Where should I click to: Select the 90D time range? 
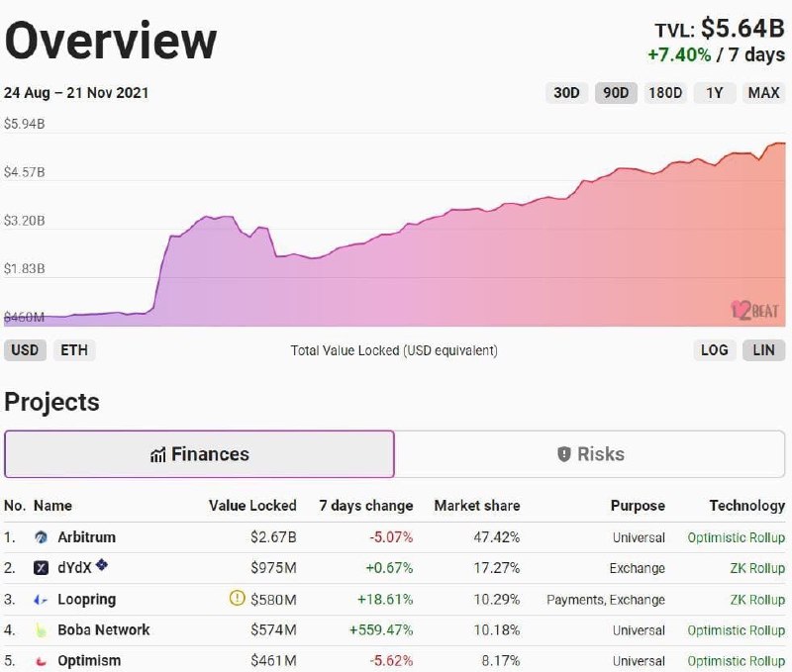(616, 93)
